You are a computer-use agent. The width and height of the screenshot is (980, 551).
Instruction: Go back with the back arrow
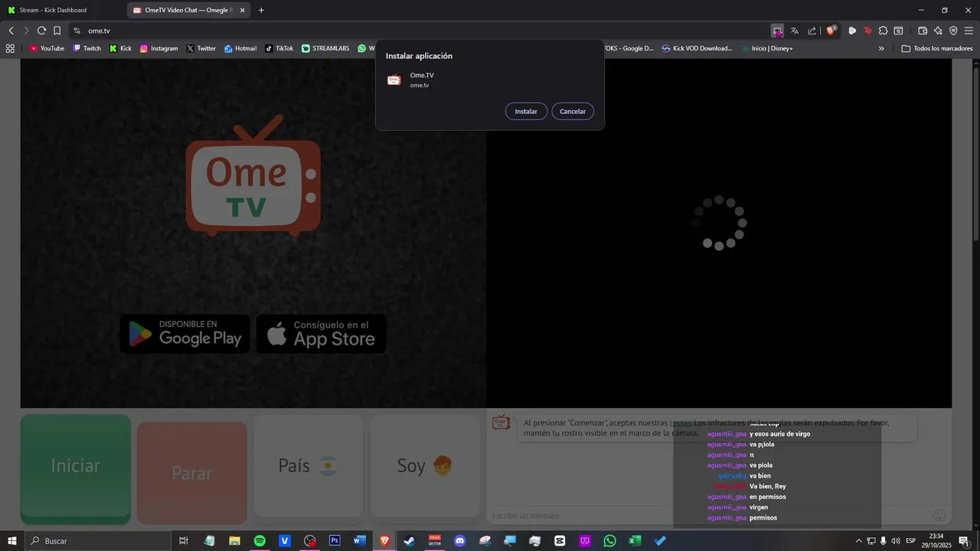point(11,31)
